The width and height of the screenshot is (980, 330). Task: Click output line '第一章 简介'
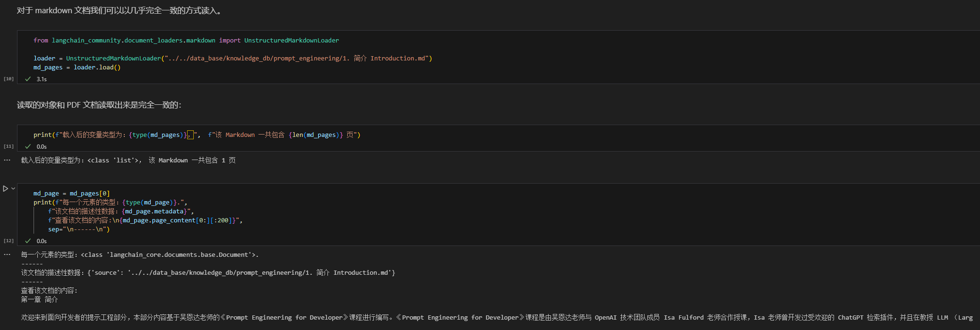point(39,300)
